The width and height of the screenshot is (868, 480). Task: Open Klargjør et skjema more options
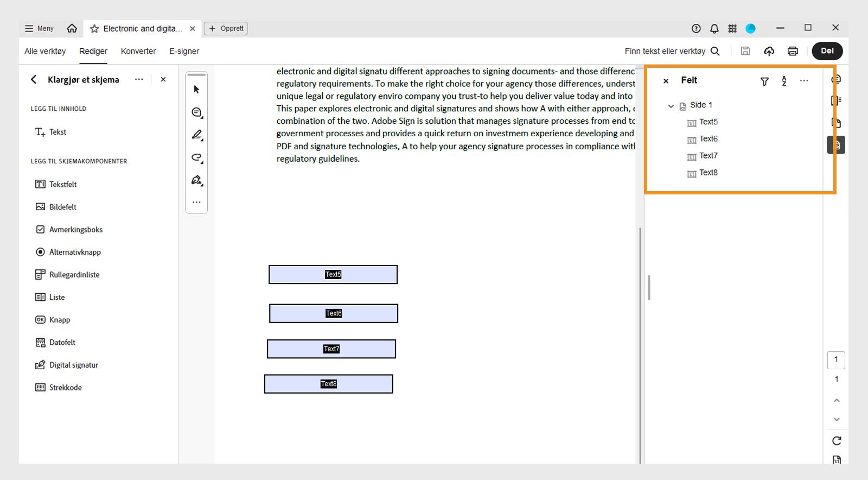coord(139,79)
